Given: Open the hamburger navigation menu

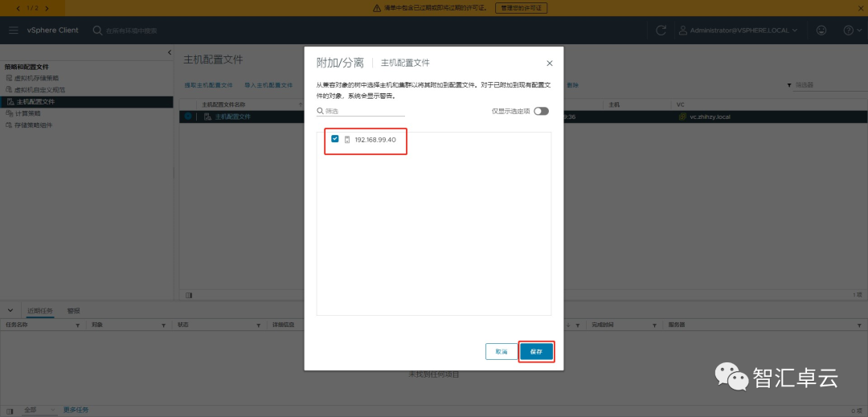Looking at the screenshot, I should pos(14,30).
